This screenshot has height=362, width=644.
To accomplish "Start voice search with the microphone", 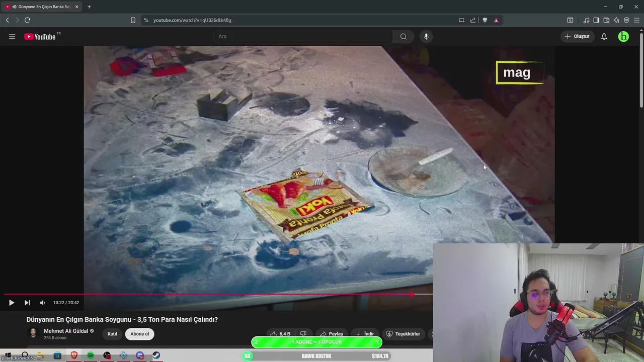I will (426, 36).
